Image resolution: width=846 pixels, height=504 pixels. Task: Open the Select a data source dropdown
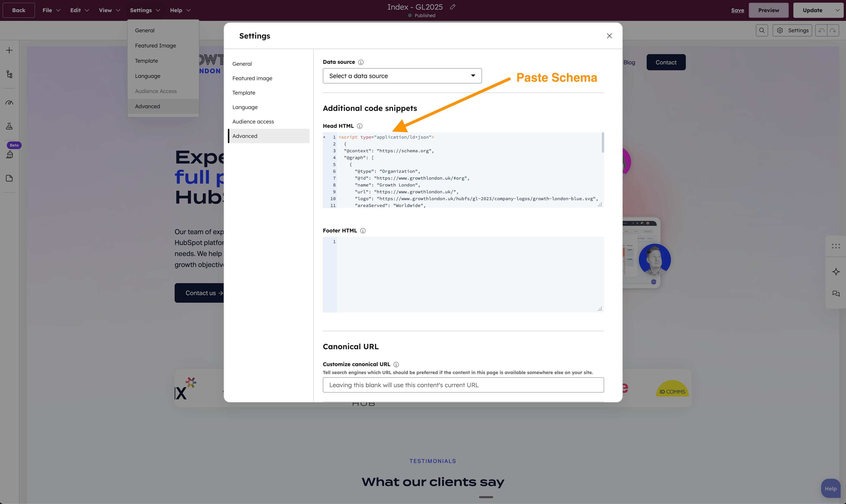402,75
